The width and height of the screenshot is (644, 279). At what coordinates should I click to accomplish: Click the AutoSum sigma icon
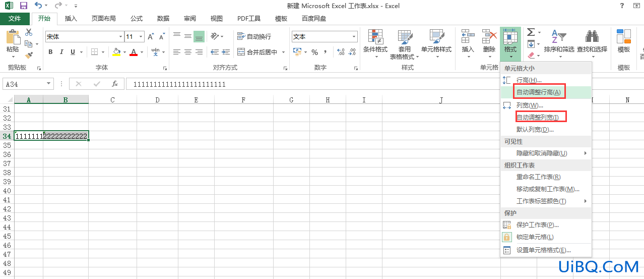click(x=531, y=32)
